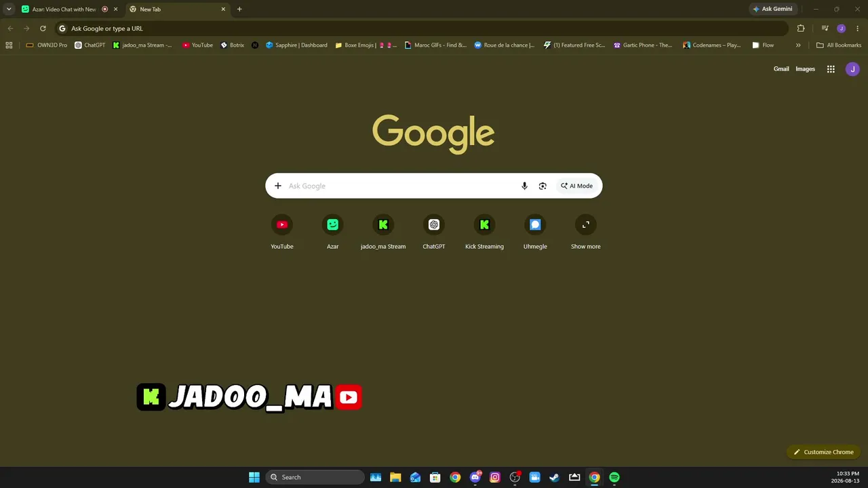Image resolution: width=868 pixels, height=488 pixels.
Task: Click Customize Chrome button
Action: click(x=823, y=452)
